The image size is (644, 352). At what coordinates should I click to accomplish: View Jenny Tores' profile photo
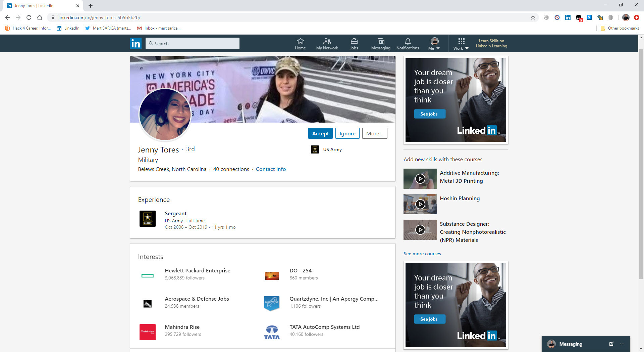[165, 115]
